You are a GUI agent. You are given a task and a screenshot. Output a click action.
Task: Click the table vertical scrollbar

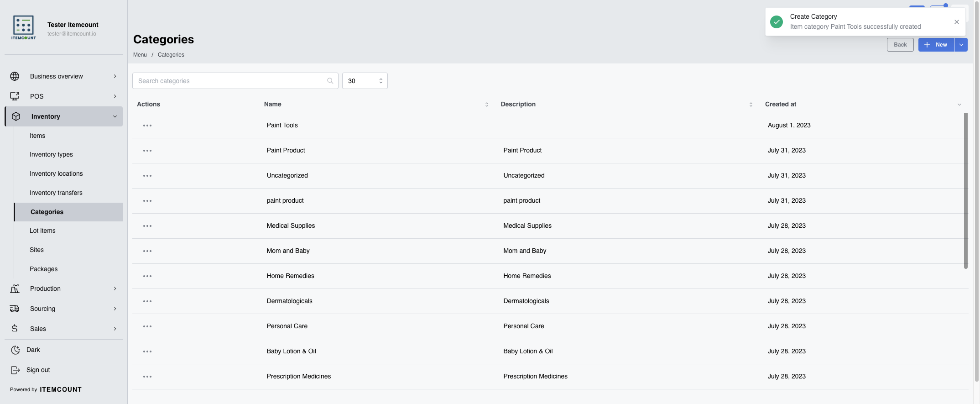pos(965,191)
